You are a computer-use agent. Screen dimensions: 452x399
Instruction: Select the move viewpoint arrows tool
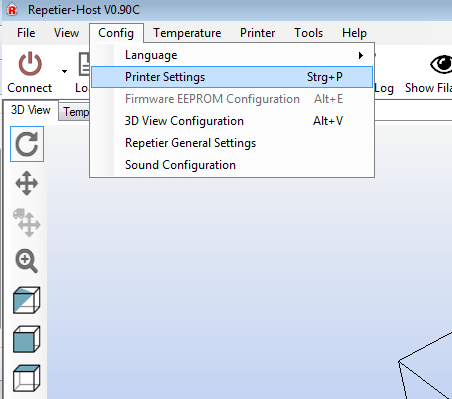(x=27, y=183)
